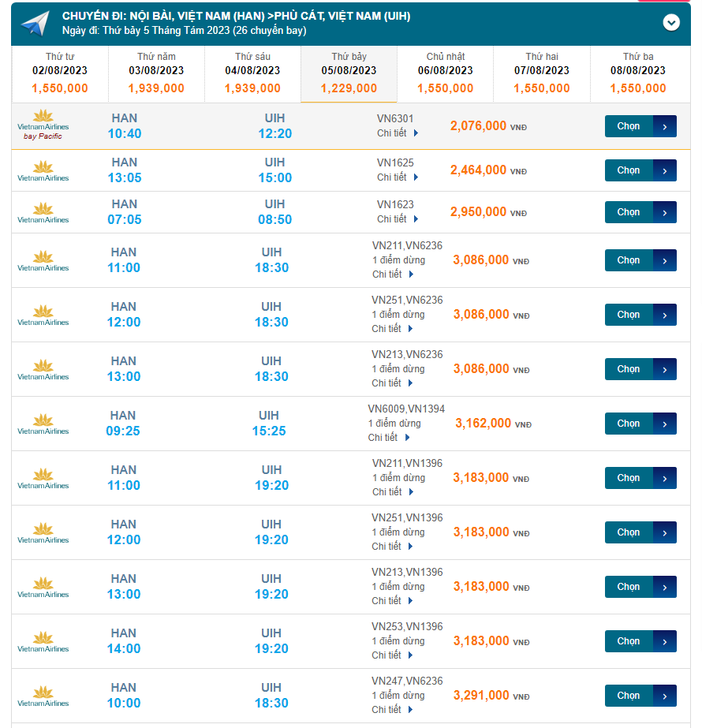Click the Vietnam Airlines logo for flight VN1625

pyautogui.click(x=43, y=170)
